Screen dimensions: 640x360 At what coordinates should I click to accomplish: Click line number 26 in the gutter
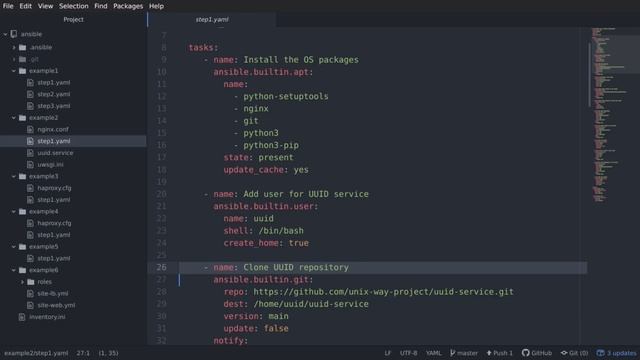click(161, 267)
